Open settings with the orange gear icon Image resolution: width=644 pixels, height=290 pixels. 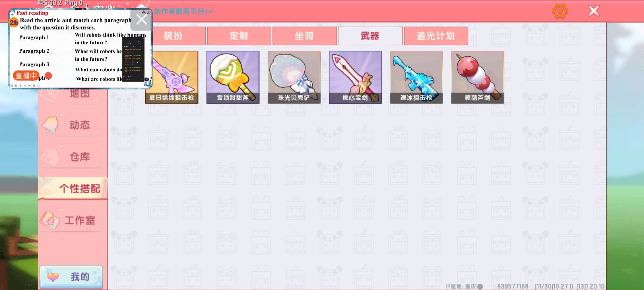pyautogui.click(x=560, y=11)
